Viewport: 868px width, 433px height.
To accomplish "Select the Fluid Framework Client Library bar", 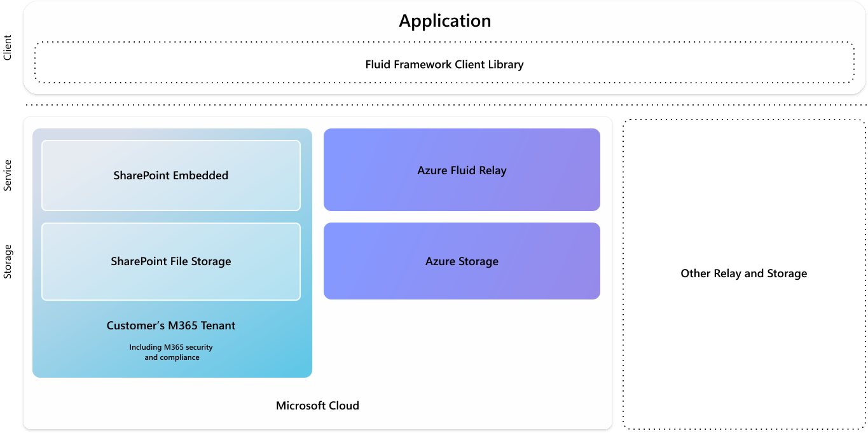I will [444, 64].
